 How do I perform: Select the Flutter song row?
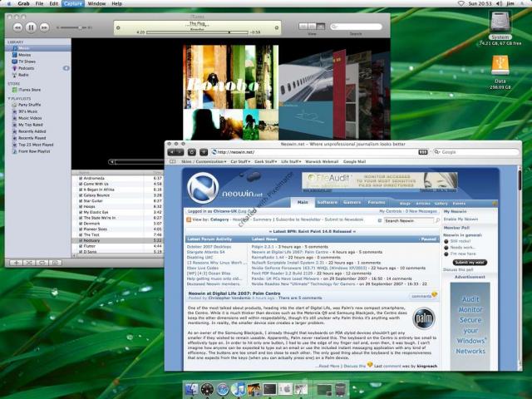[x=118, y=246]
